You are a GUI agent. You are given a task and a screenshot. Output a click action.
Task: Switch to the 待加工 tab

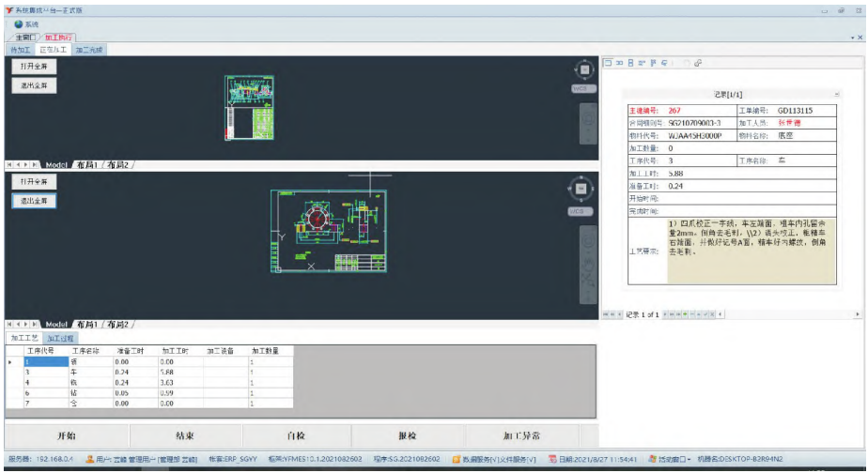pos(20,49)
